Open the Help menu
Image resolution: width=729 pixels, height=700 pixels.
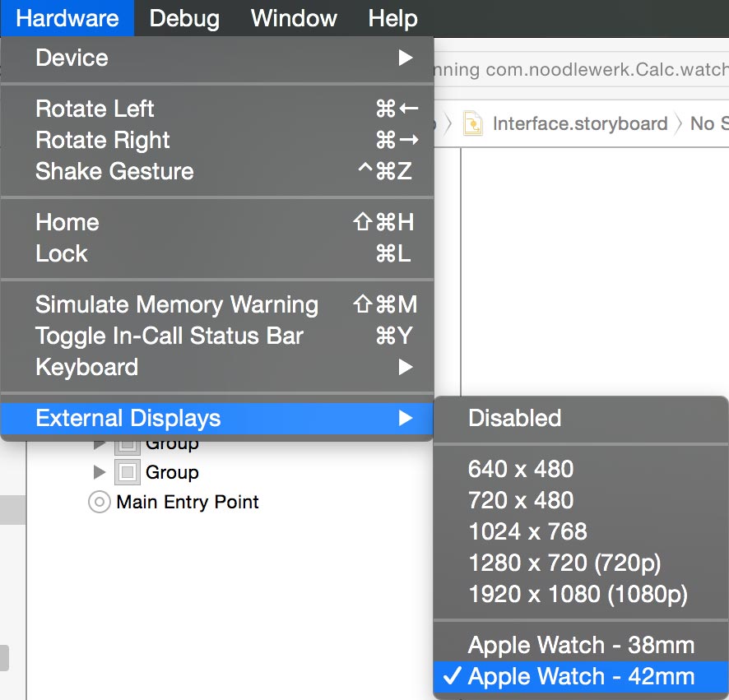[392, 18]
